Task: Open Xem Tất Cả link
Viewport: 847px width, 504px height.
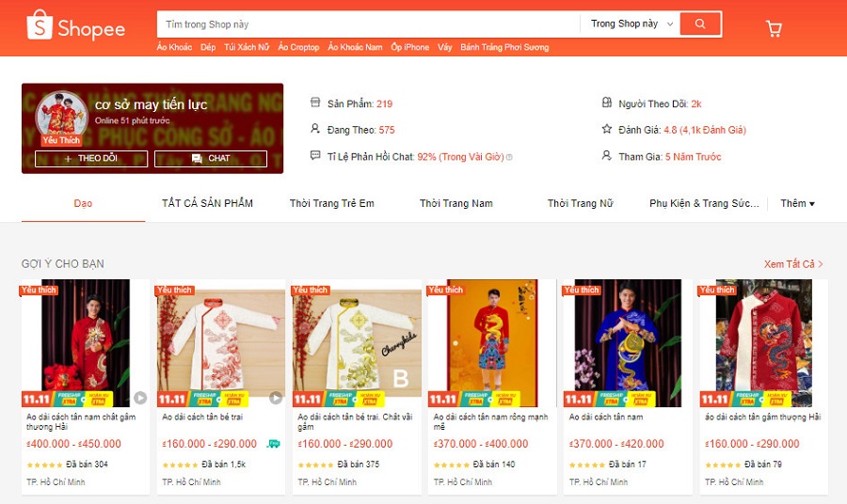Action: pyautogui.click(x=793, y=264)
